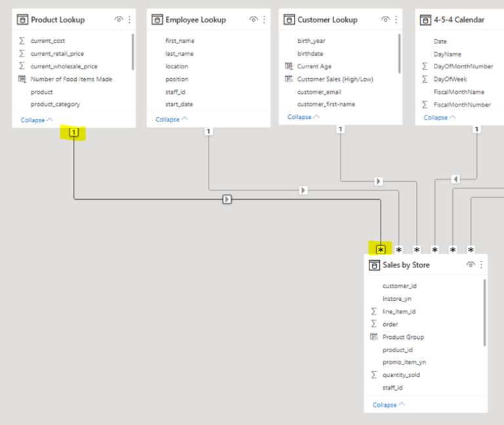Open Customer Lookup more options ellipsis
504x425 pixels.
click(x=396, y=20)
